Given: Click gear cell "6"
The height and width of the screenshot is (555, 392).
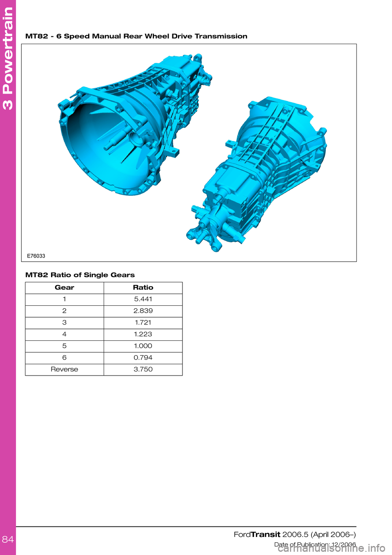Looking at the screenshot, I should (x=65, y=358).
